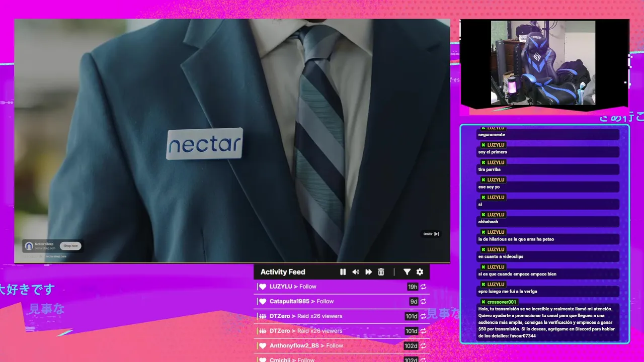Viewport: 644px width, 362px height.
Task: Select the Anthonyflow2_BS Follow event text
Action: tap(306, 346)
